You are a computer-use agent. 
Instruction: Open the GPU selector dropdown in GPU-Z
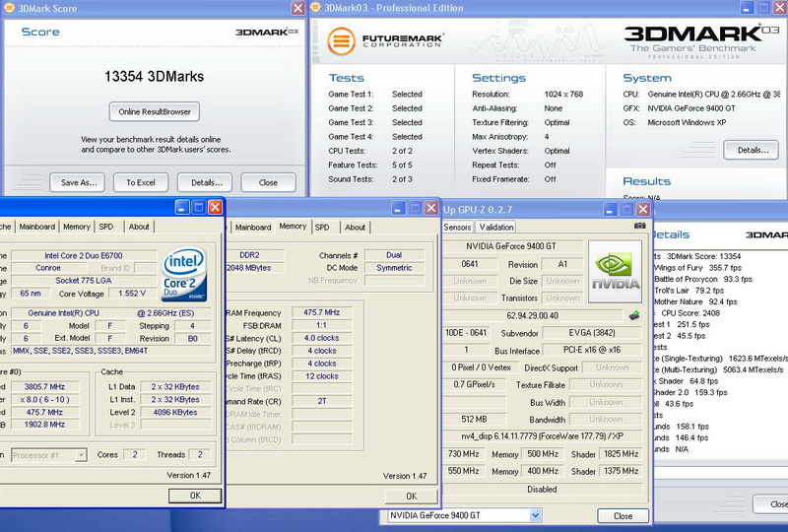(535, 515)
